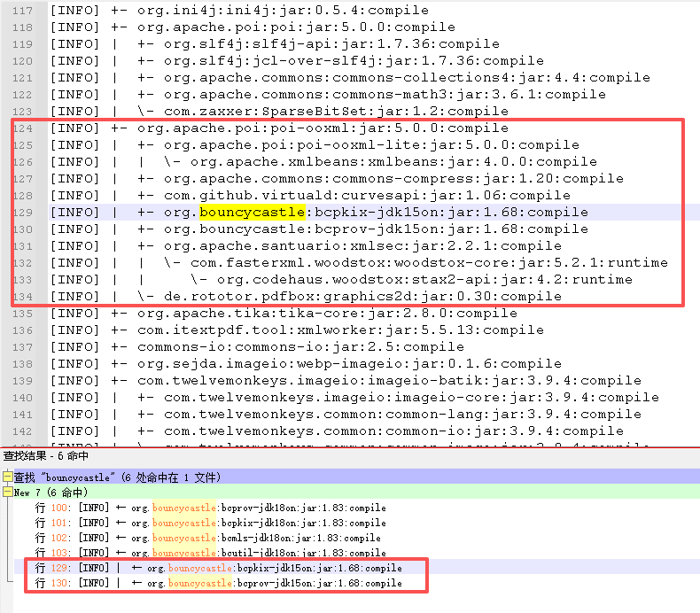Select the graphics2d:jar:0.30 line

306,297
